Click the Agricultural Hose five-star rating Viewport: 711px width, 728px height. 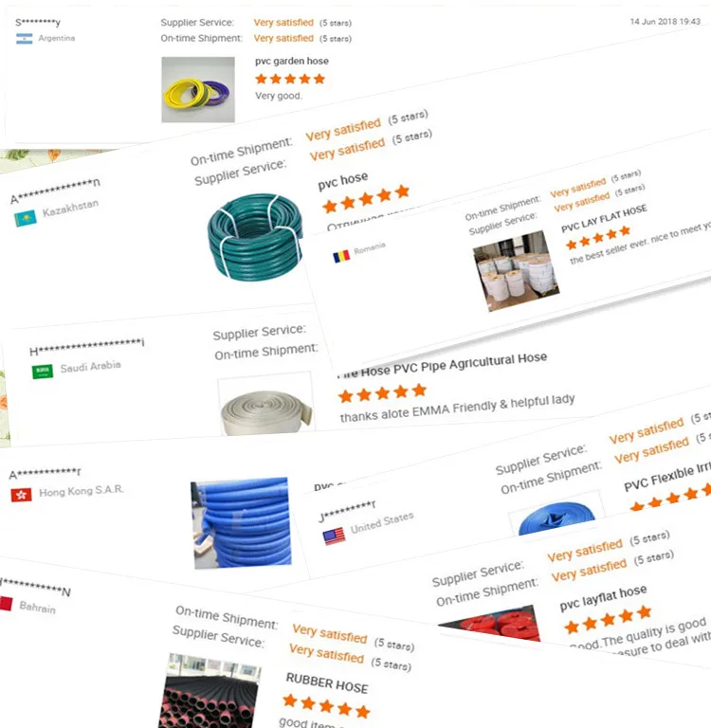(x=382, y=392)
